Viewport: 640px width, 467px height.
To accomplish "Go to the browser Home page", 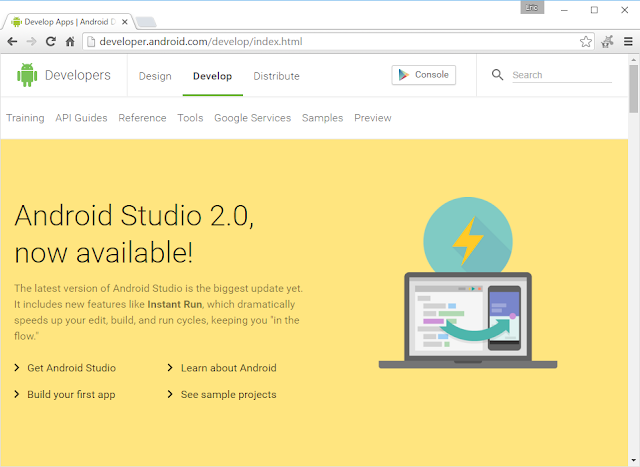I will tap(70, 42).
